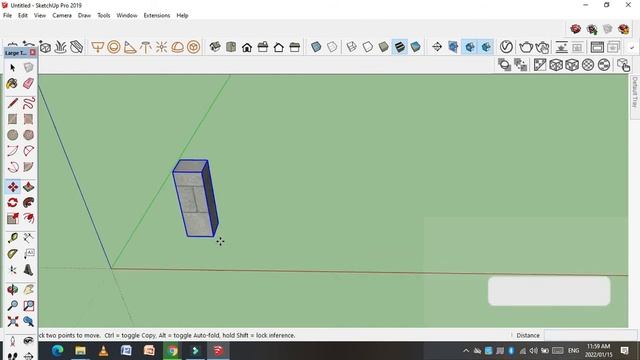
Task: Choose the Line pencil tool
Action: 12,103
